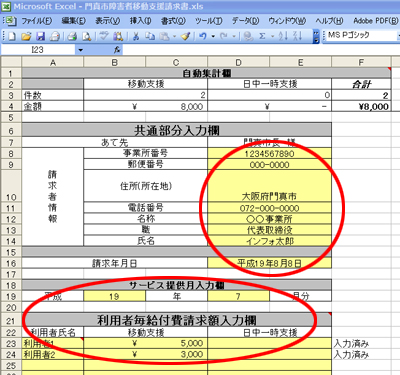400x375 pixels.
Task: Expand the Undo history dropdown arrow
Action: tap(213, 36)
